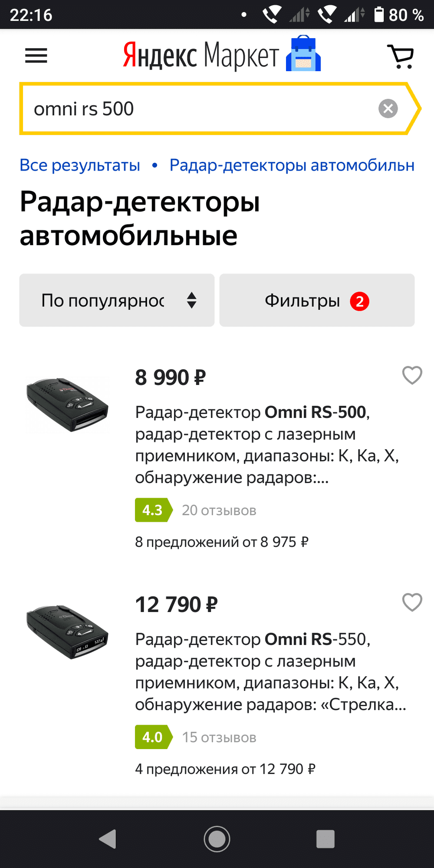The height and width of the screenshot is (868, 434).
Task: Add Omni RS-500 to favorites
Action: point(412,375)
